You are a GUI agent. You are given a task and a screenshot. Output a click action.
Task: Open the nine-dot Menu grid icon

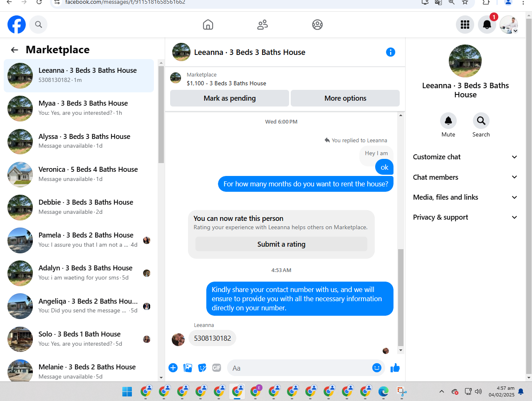pyautogui.click(x=465, y=25)
